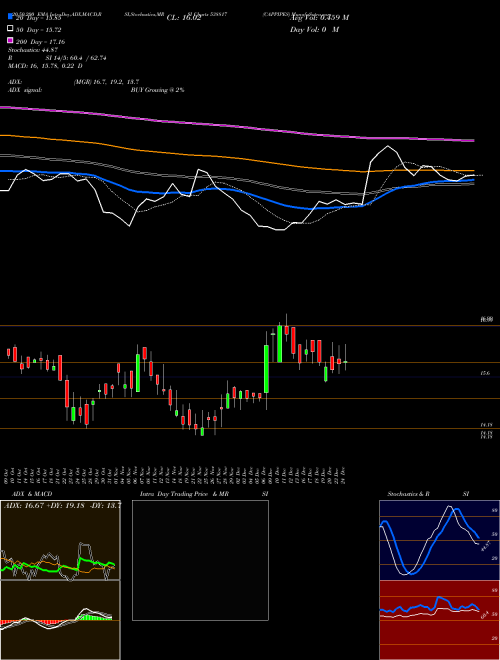Select the '50 Day - 15.72' label
The image size is (500, 660).
click(39, 30)
